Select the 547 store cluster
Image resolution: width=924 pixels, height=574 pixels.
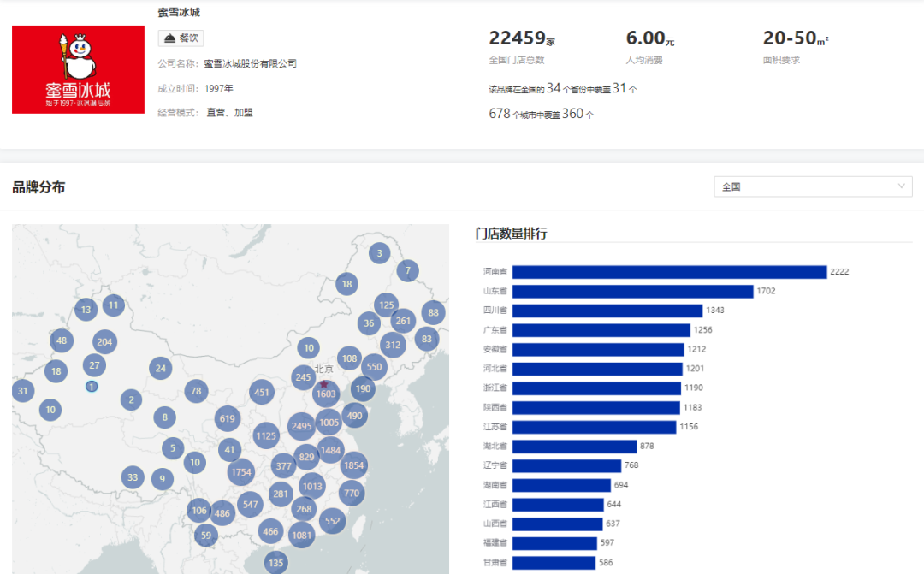point(251,505)
